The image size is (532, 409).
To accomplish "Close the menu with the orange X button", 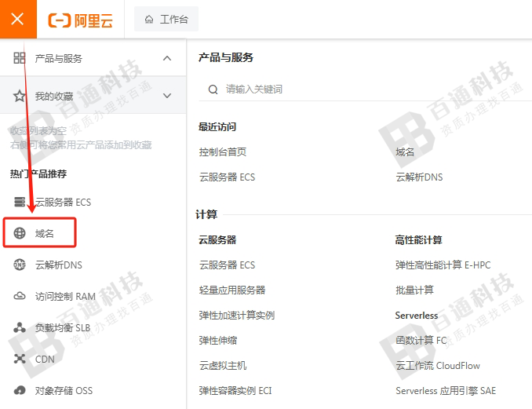I will pyautogui.click(x=17, y=19).
